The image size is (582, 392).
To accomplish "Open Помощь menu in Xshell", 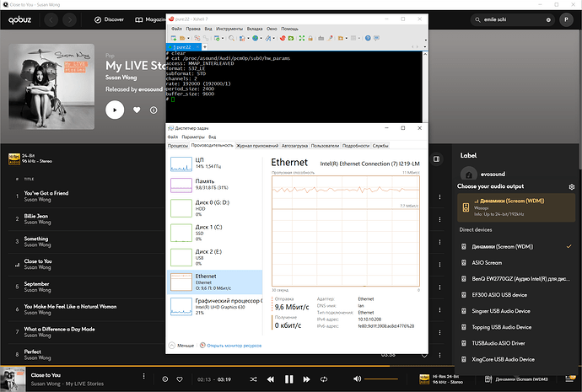I will pyautogui.click(x=289, y=29).
